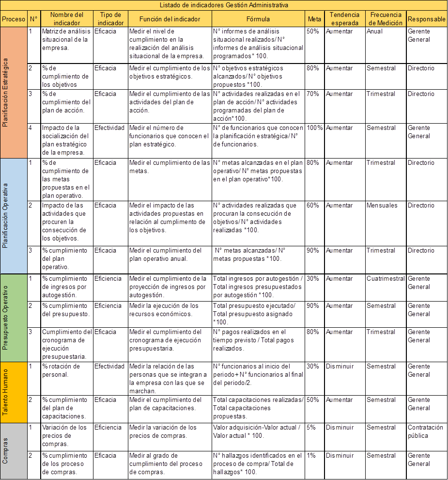Click the 'Tendencia esperada' header cell
This screenshot has height=480, width=448.
pos(344,19)
